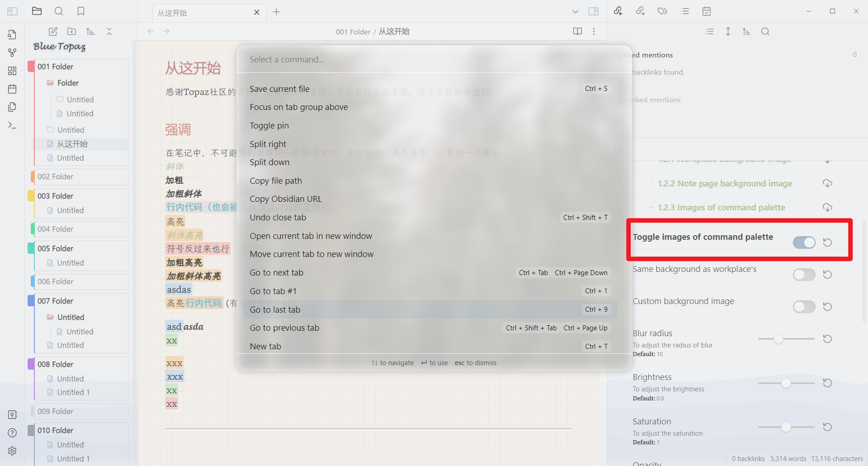Open the outline tab icon
Screen dimensions: 868x466
[x=685, y=11]
